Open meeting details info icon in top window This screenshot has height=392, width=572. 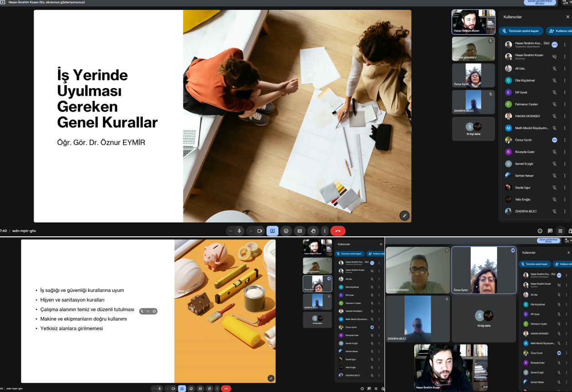point(540,231)
